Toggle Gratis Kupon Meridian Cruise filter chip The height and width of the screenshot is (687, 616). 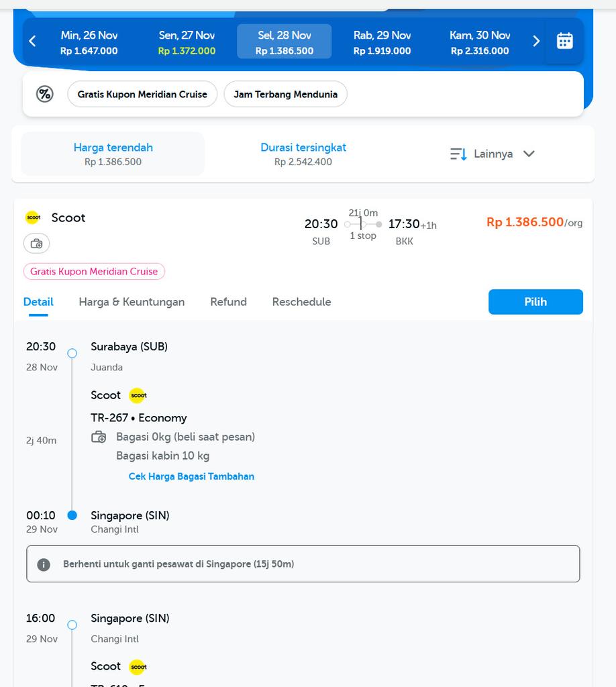[x=142, y=95]
